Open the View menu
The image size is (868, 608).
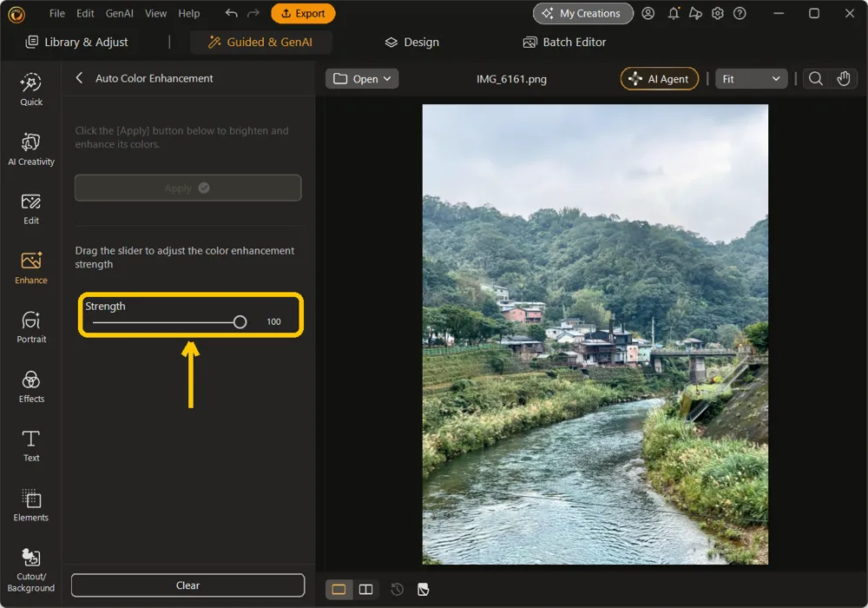155,13
